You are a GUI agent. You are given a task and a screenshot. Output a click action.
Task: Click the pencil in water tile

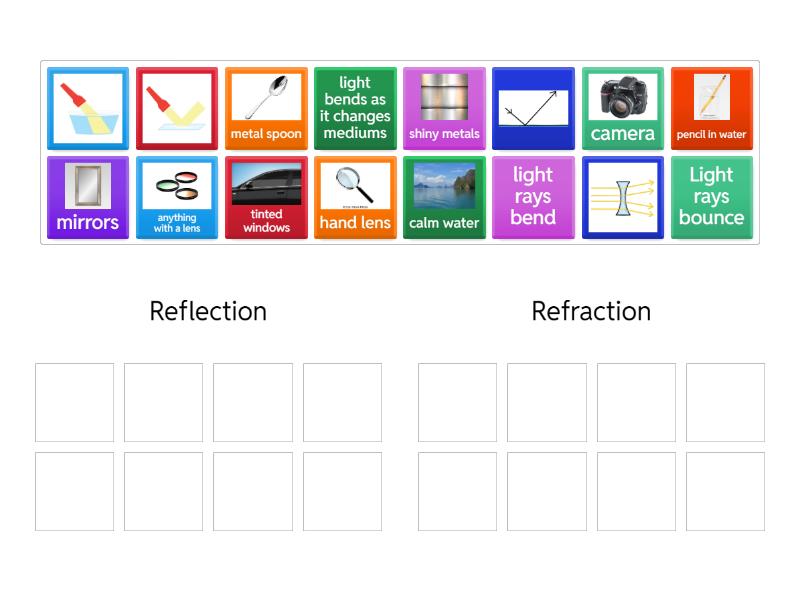pyautogui.click(x=711, y=109)
